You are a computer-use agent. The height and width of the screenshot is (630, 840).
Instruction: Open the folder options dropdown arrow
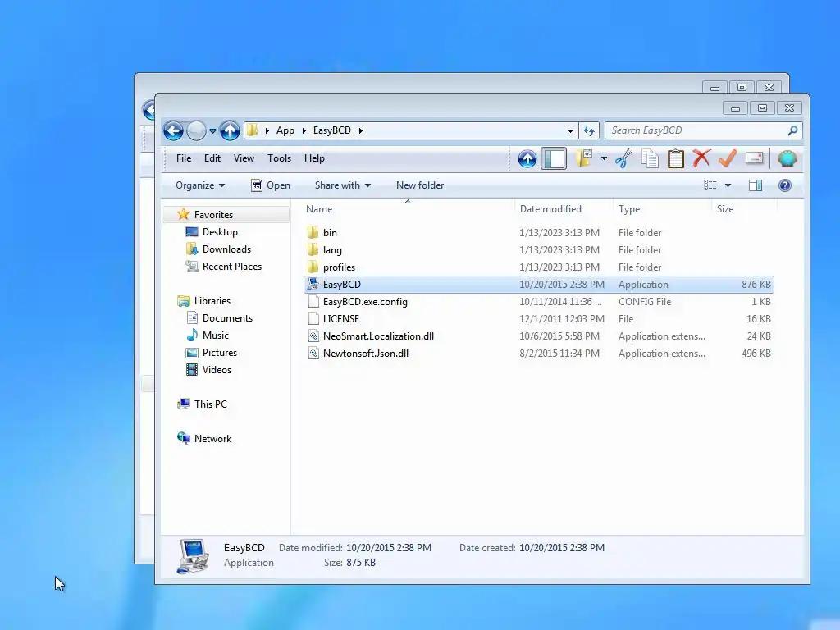click(604, 158)
